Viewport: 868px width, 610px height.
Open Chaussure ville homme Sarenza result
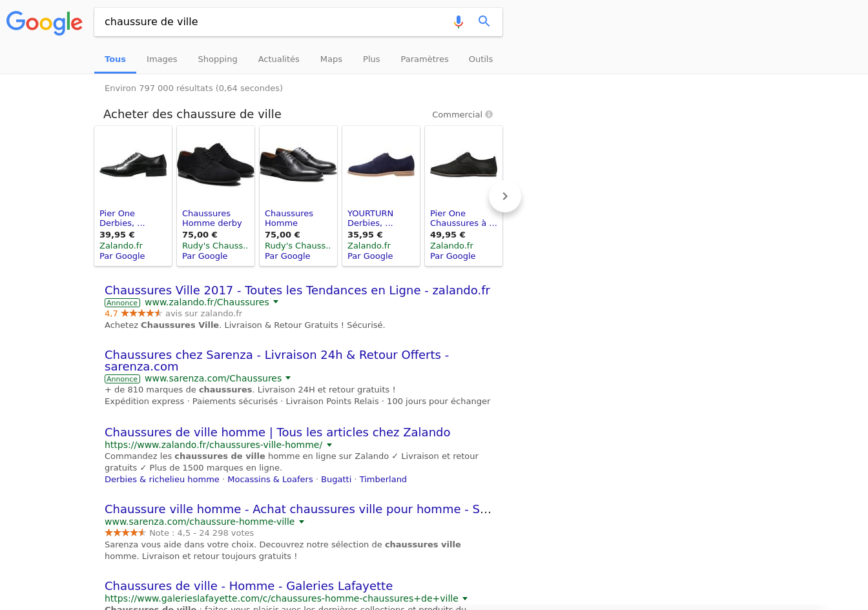(x=298, y=509)
